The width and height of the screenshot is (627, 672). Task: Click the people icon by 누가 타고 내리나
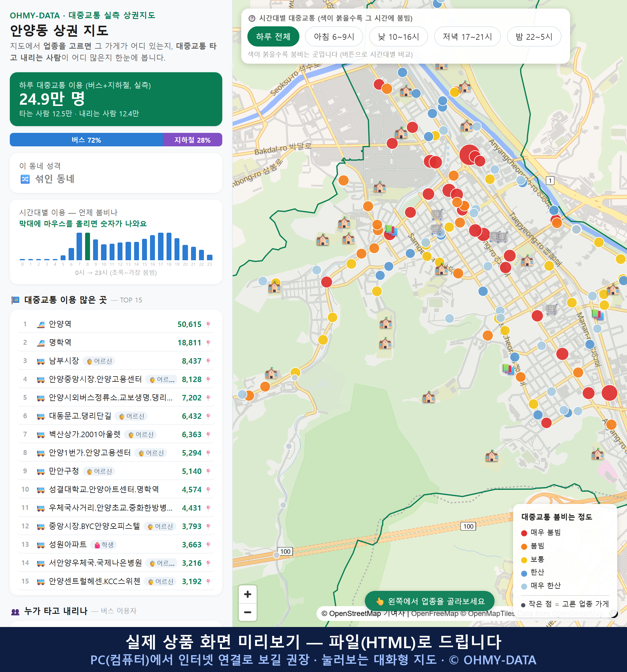[15, 611]
